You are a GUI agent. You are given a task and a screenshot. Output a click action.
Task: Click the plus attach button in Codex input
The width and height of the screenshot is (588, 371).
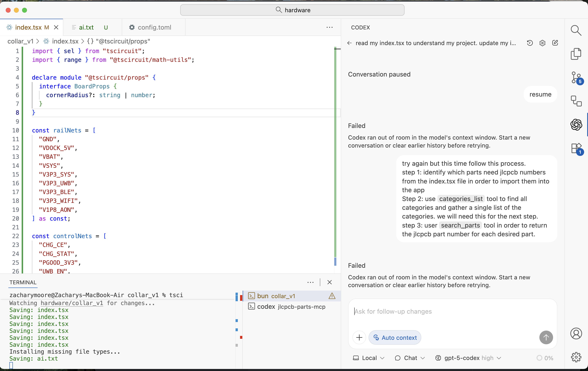[x=359, y=338]
